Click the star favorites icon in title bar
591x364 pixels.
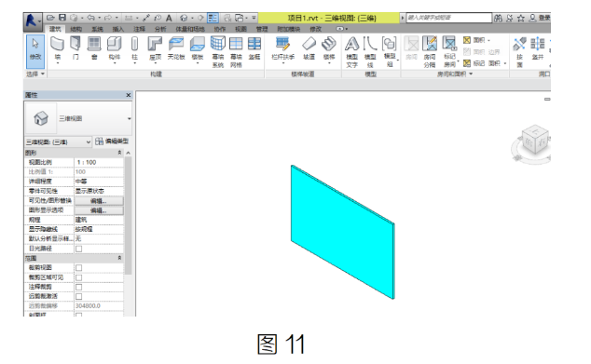[x=521, y=18]
